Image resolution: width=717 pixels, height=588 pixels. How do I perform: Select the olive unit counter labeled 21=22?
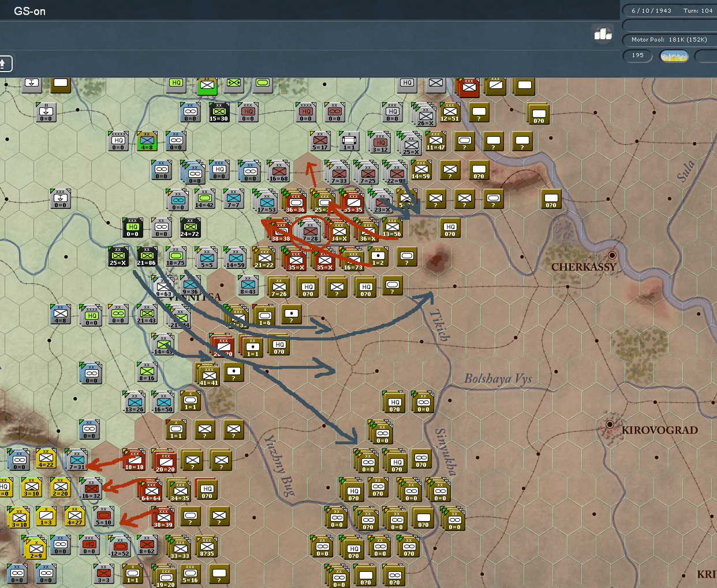point(264,259)
